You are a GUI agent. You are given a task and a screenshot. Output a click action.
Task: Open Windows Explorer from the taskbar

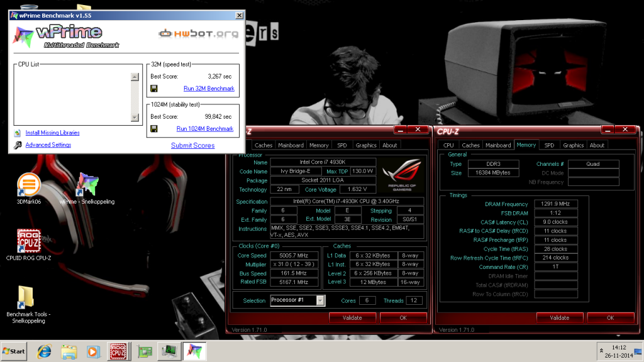coord(69,351)
